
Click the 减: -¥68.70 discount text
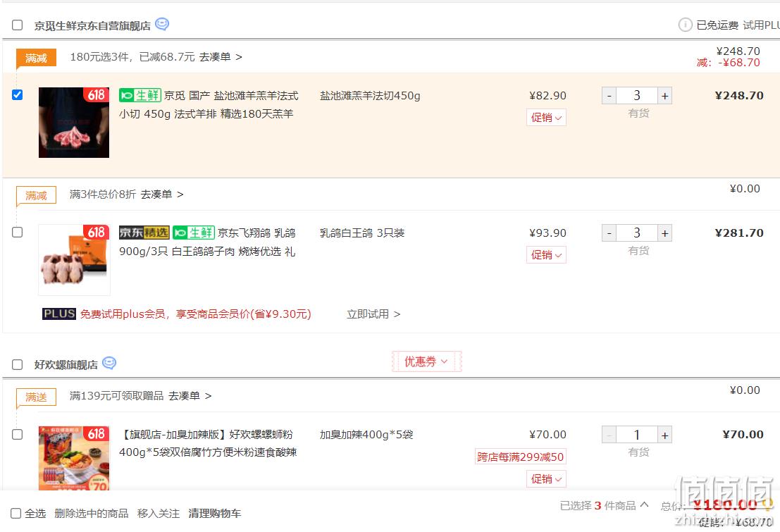click(729, 63)
